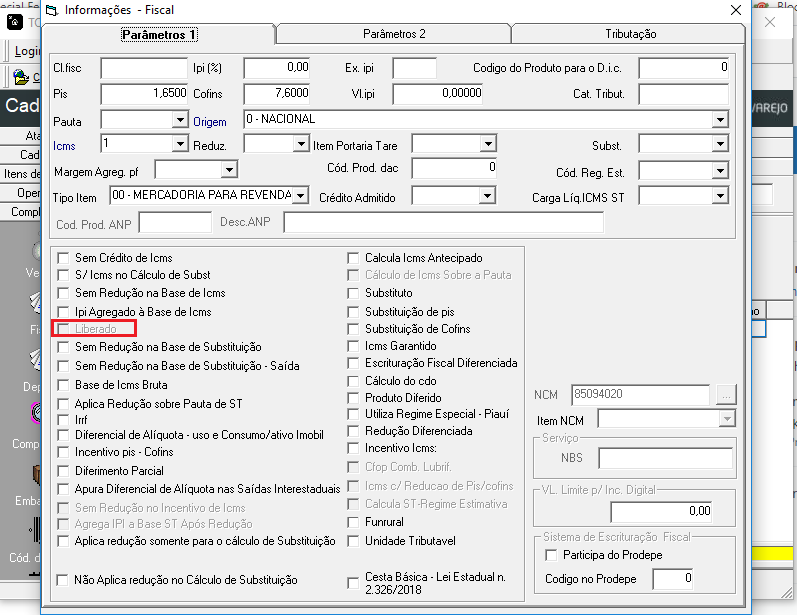Enable Utiliza Regime Especial - Piauí
The width and height of the screenshot is (797, 615).
[x=353, y=414]
